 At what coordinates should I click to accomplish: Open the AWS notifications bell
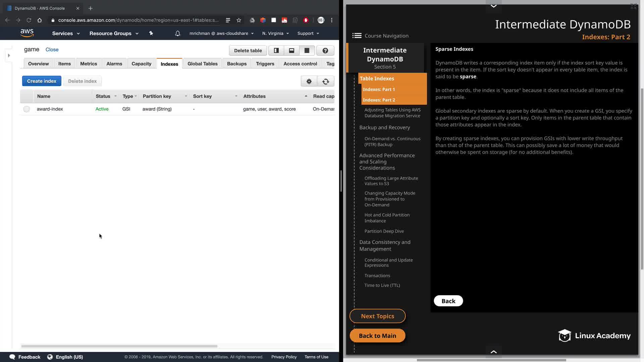[178, 34]
